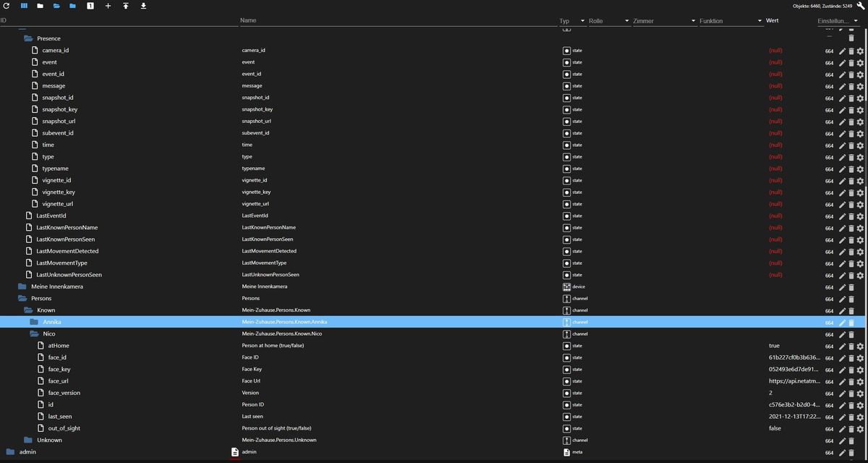The width and height of the screenshot is (868, 463).
Task: Open the Rolle filter dropdown
Action: [x=609, y=21]
